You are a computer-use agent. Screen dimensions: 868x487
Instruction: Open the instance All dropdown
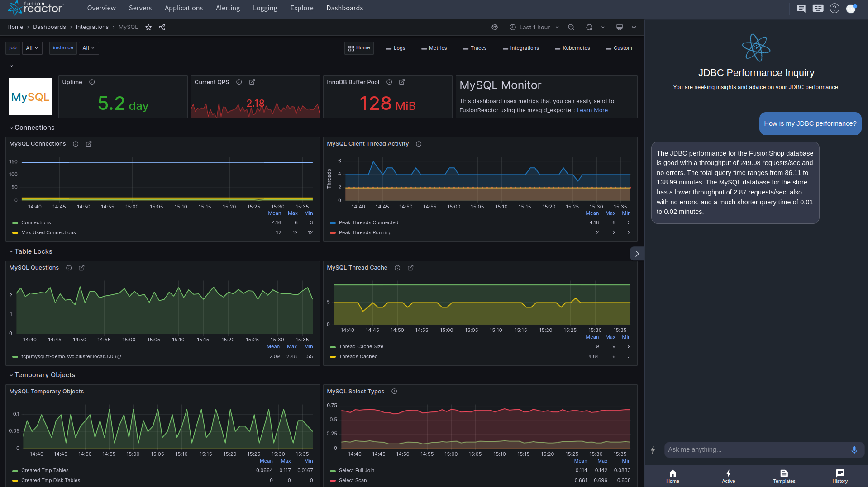point(89,48)
